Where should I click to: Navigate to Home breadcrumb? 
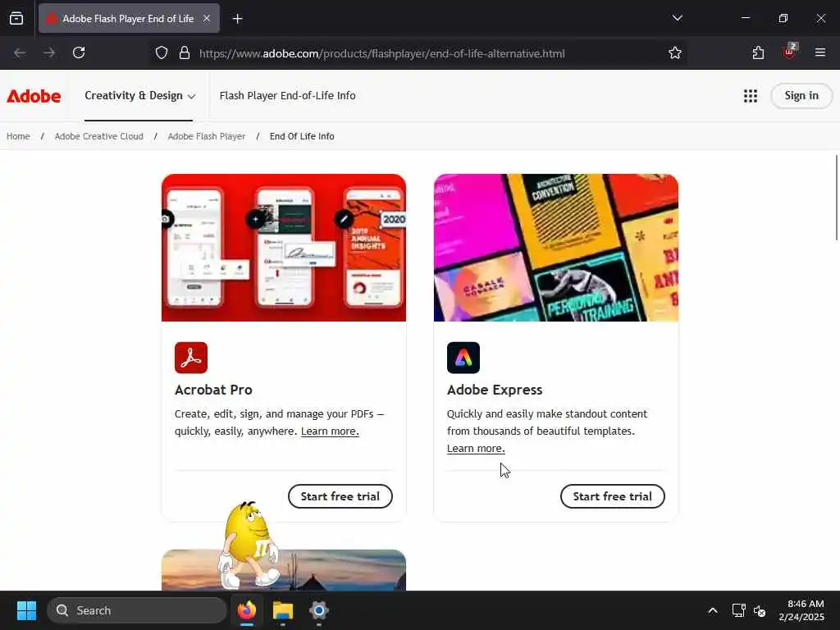[18, 137]
